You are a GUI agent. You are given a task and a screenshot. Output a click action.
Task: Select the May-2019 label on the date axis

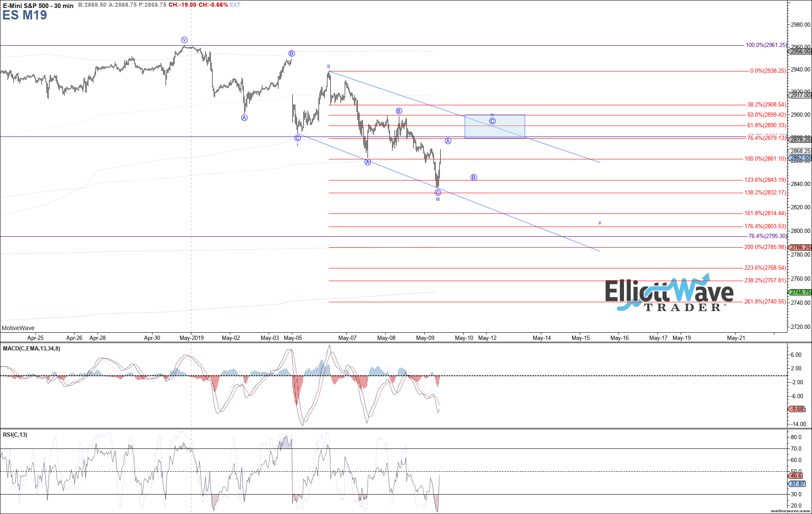[x=191, y=338]
